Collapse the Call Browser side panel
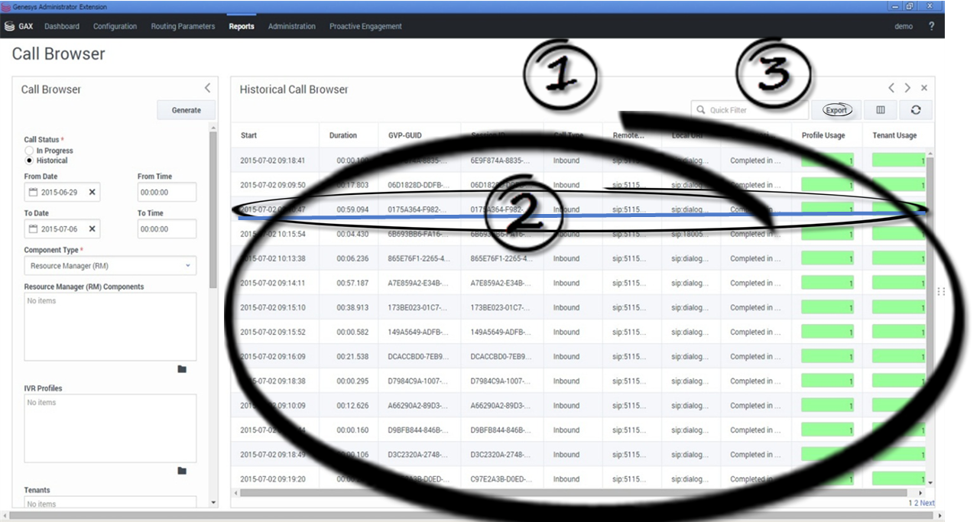Screen dimensions: 980x522 (207, 88)
